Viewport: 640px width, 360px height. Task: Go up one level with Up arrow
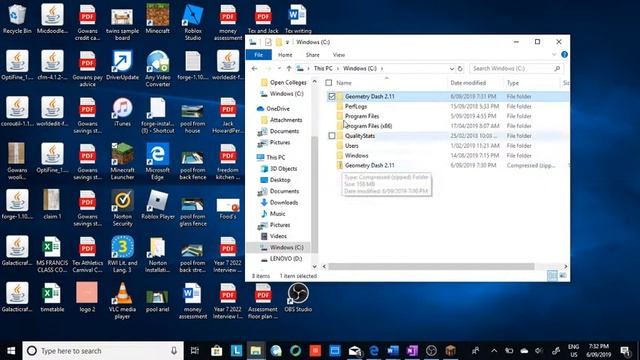pyautogui.click(x=289, y=69)
